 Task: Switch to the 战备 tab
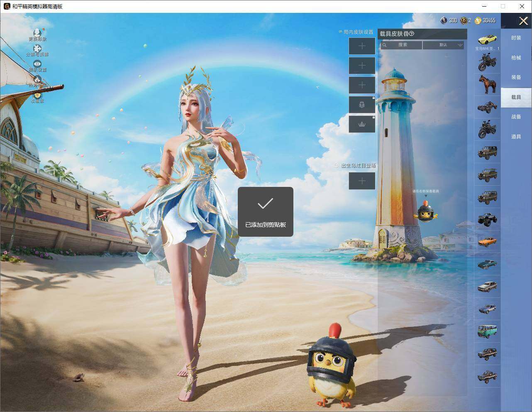[x=516, y=117]
